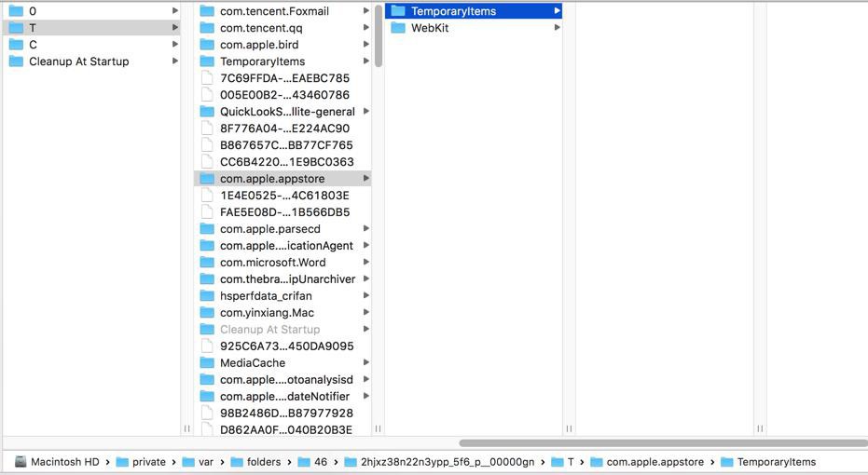Select the CC6B4220...1E9BC0363 file icon

coord(207,162)
